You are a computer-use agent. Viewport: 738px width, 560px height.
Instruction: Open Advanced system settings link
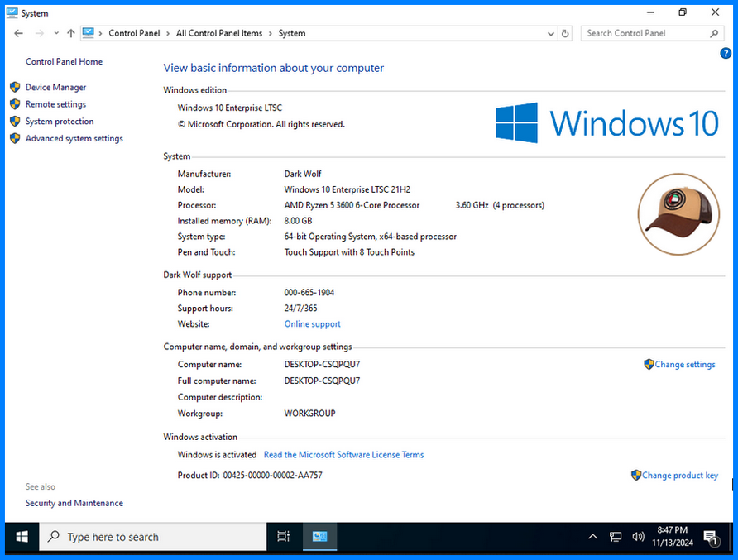click(x=74, y=138)
